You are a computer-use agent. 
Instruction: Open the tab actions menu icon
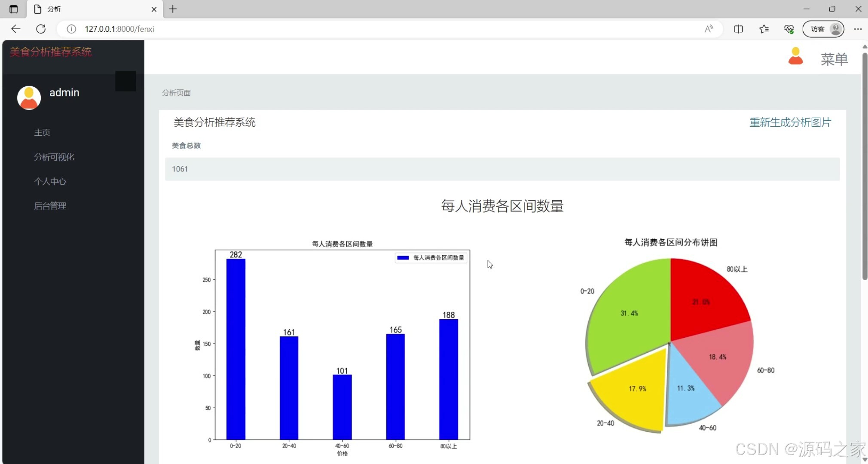[x=13, y=9]
